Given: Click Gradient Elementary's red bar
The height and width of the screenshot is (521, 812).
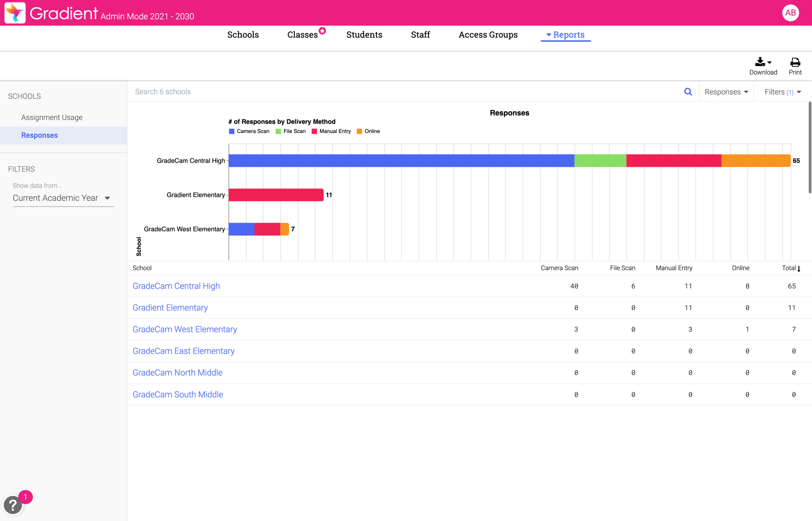Looking at the screenshot, I should click(276, 195).
